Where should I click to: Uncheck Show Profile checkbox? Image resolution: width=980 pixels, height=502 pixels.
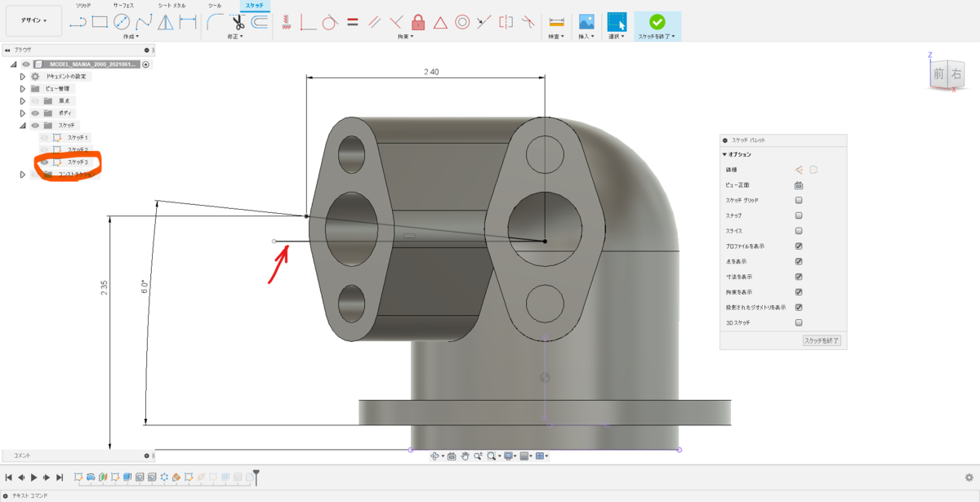tap(799, 246)
